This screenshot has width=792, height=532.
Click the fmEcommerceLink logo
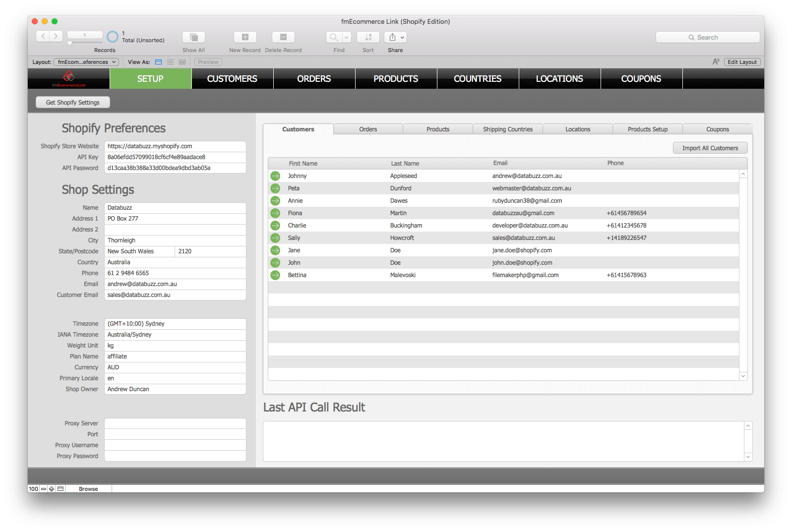click(x=69, y=78)
